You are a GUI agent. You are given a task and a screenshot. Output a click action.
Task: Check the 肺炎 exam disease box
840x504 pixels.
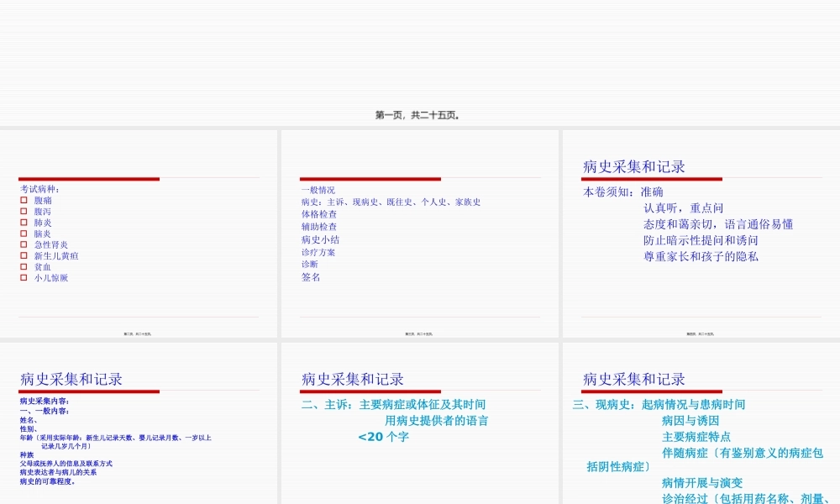point(23,223)
